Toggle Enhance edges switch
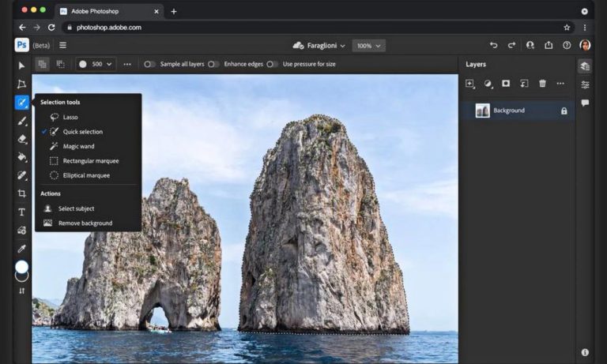This screenshot has height=364, width=607. 213,64
